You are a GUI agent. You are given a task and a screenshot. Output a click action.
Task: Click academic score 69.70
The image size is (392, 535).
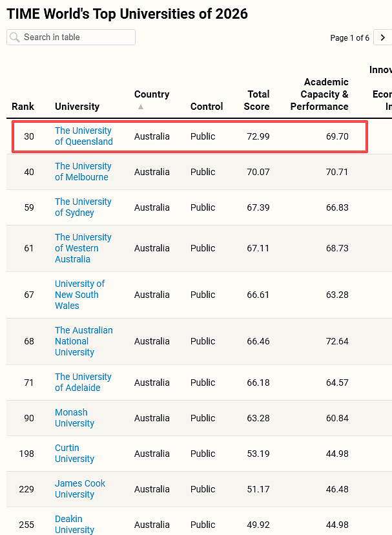coord(337,136)
